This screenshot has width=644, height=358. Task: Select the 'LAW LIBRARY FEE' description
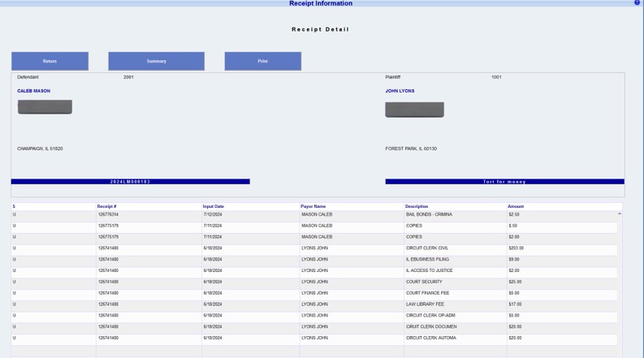(x=425, y=304)
